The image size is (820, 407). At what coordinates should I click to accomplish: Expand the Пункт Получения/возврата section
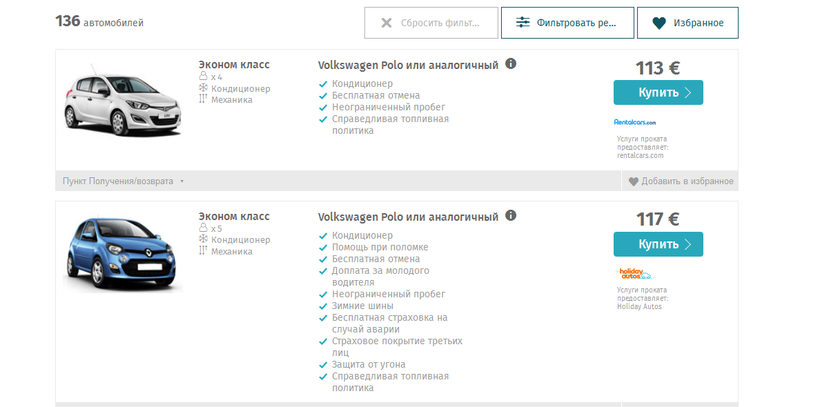point(118,182)
